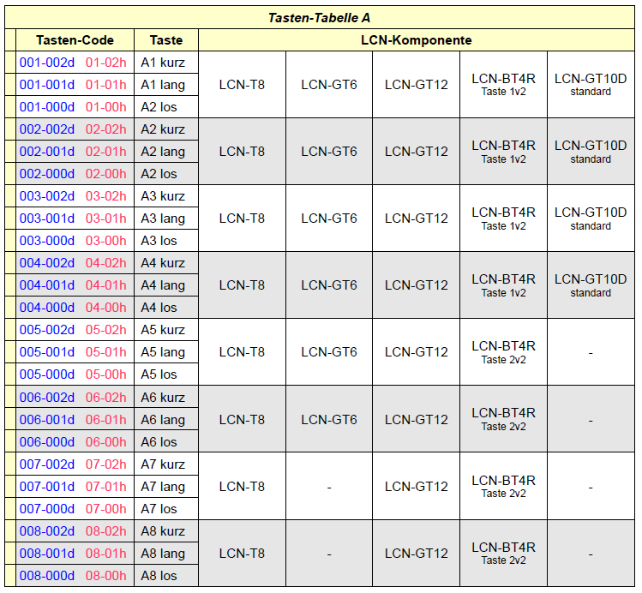Viewport: 642px width, 593px height.
Task: Click LCN-GT10D standard in the A2 group
Action: point(590,152)
